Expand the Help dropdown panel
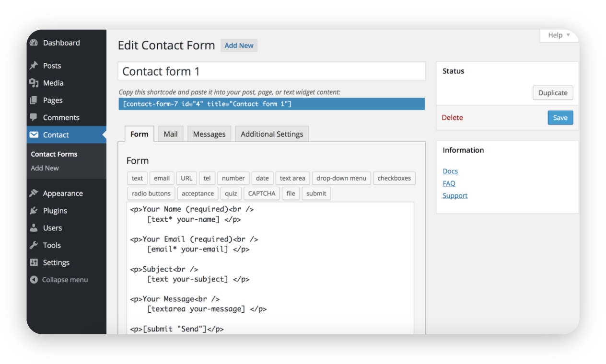The width and height of the screenshot is (606, 364). pyautogui.click(x=559, y=35)
